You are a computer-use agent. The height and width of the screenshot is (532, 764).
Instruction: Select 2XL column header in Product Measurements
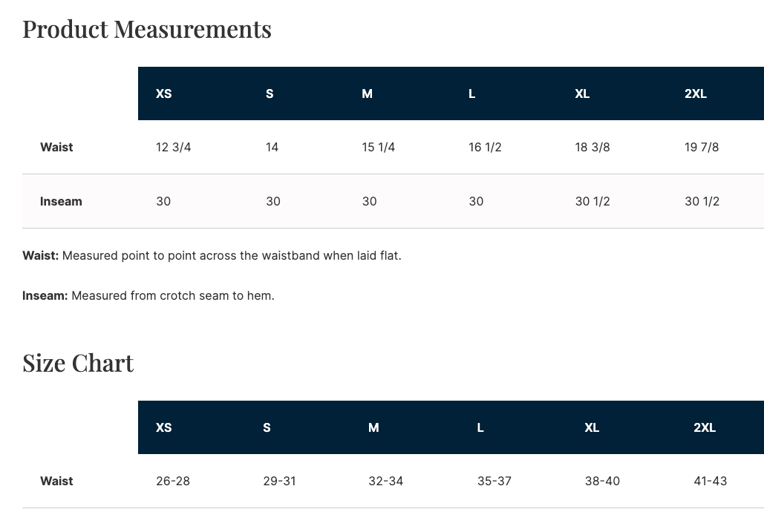696,93
